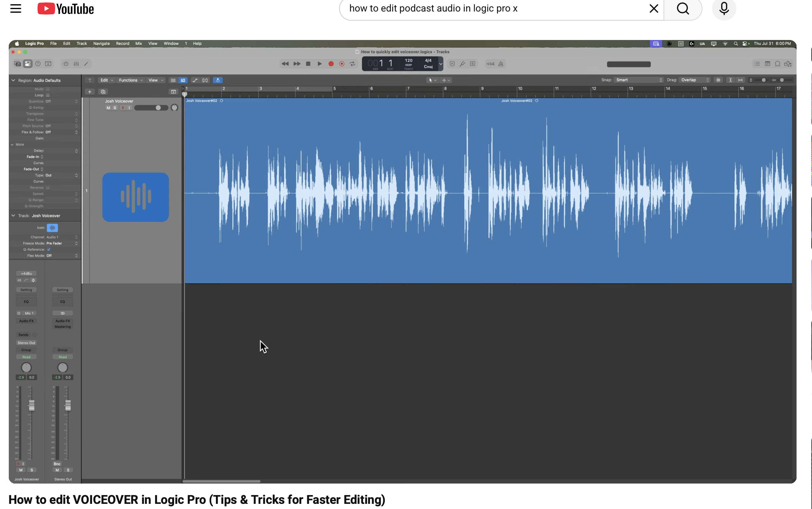Click the YouTube voice search microphone
Image resolution: width=812 pixels, height=509 pixels.
(724, 8)
